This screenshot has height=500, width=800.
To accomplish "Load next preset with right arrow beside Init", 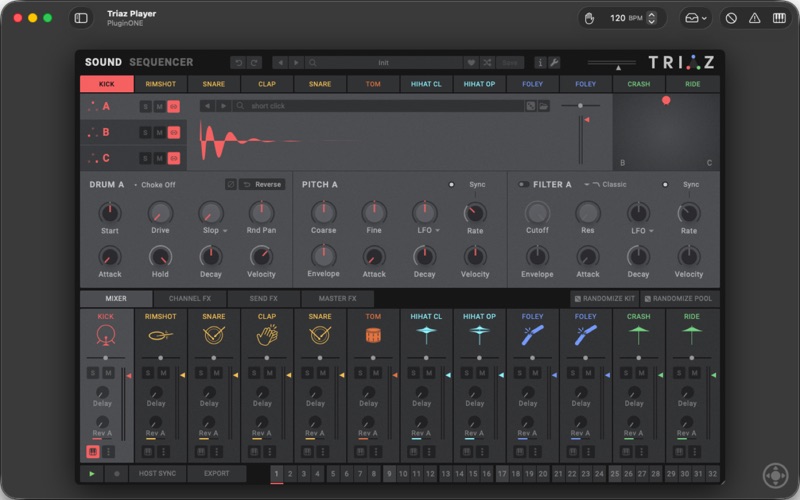I will (296, 63).
